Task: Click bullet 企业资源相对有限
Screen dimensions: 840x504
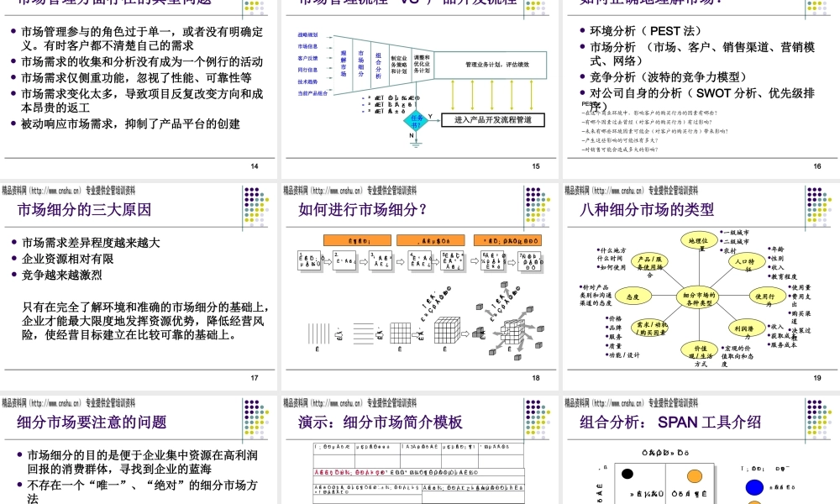Action: pos(67,259)
